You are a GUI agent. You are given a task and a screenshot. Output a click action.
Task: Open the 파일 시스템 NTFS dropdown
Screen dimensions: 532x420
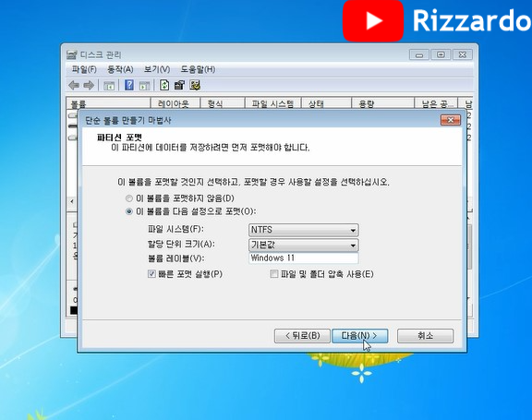303,230
